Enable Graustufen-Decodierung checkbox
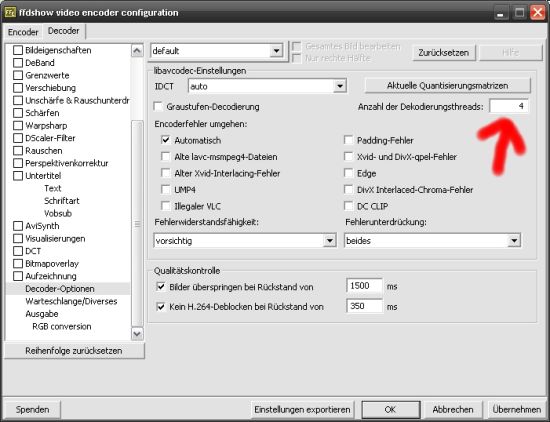550x422 pixels. (x=158, y=107)
